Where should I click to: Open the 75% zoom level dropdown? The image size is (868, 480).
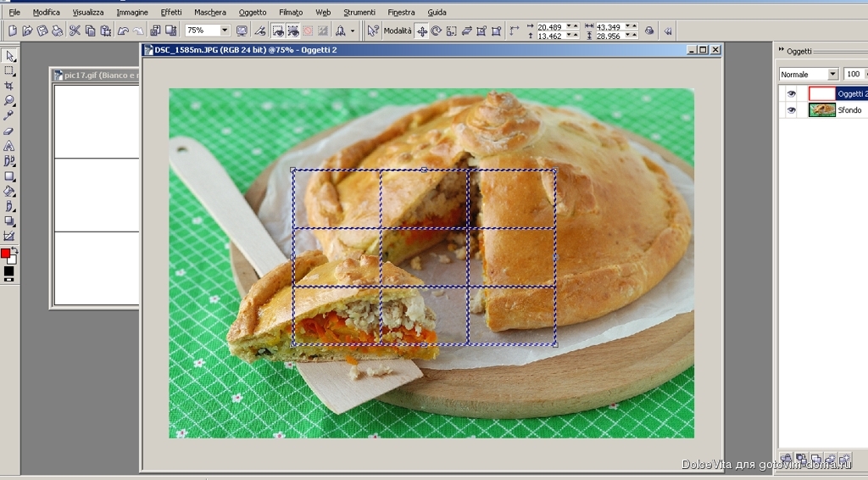pyautogui.click(x=224, y=31)
